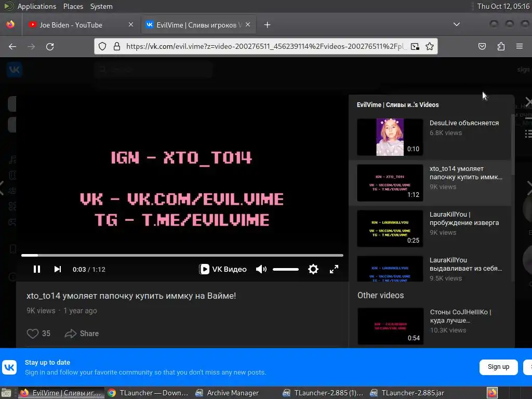Reload the current page

pyautogui.click(x=50, y=46)
